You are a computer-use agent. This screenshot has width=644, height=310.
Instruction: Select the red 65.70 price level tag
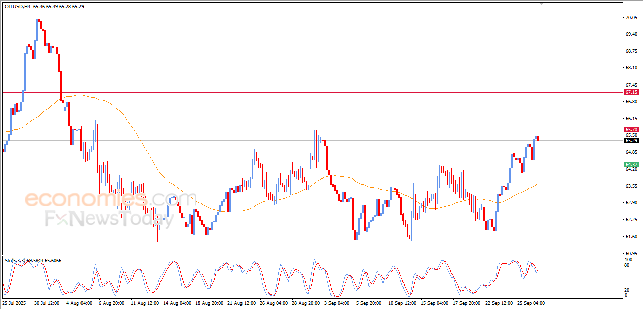click(x=631, y=129)
